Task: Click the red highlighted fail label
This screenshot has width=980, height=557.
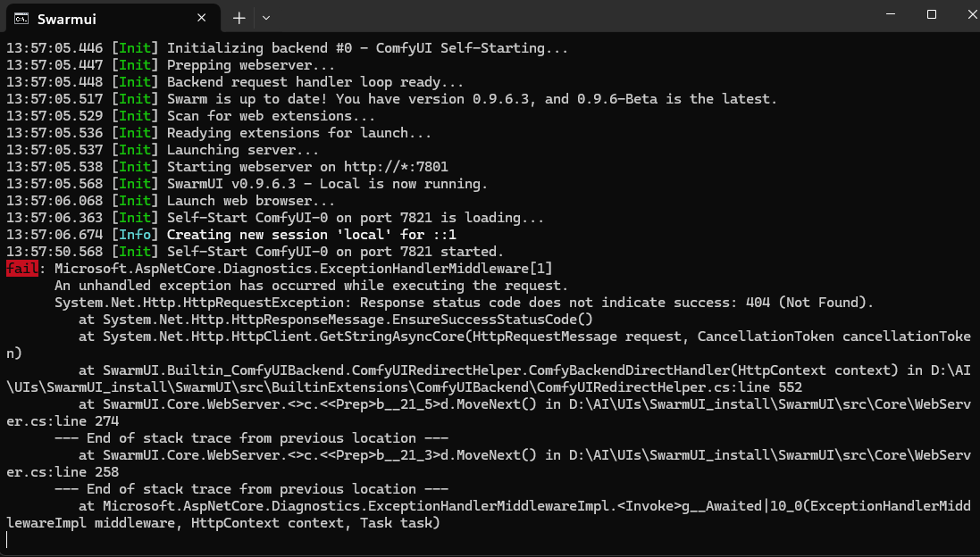Action: (21, 268)
